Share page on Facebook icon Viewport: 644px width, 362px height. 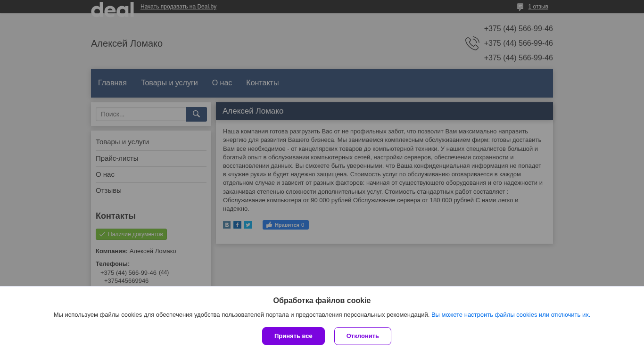[x=237, y=225]
